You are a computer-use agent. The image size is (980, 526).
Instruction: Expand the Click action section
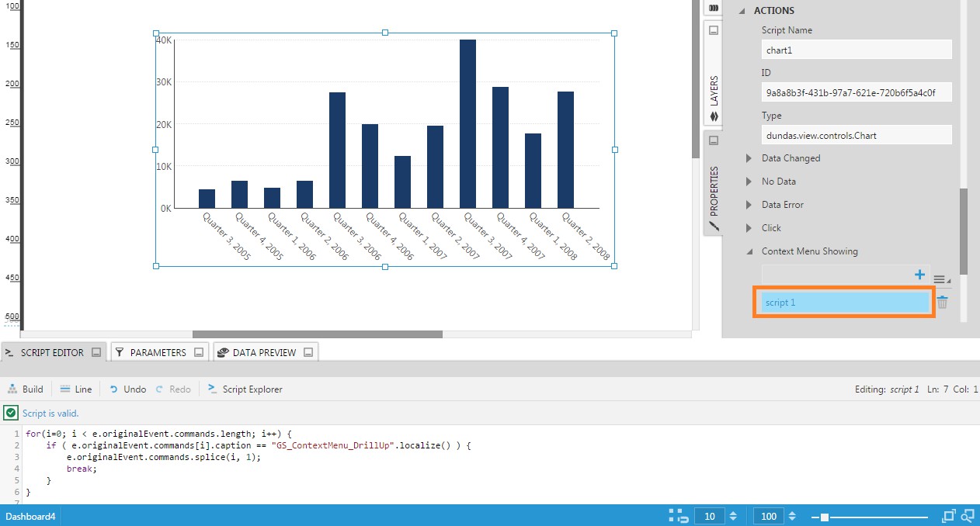click(x=749, y=228)
